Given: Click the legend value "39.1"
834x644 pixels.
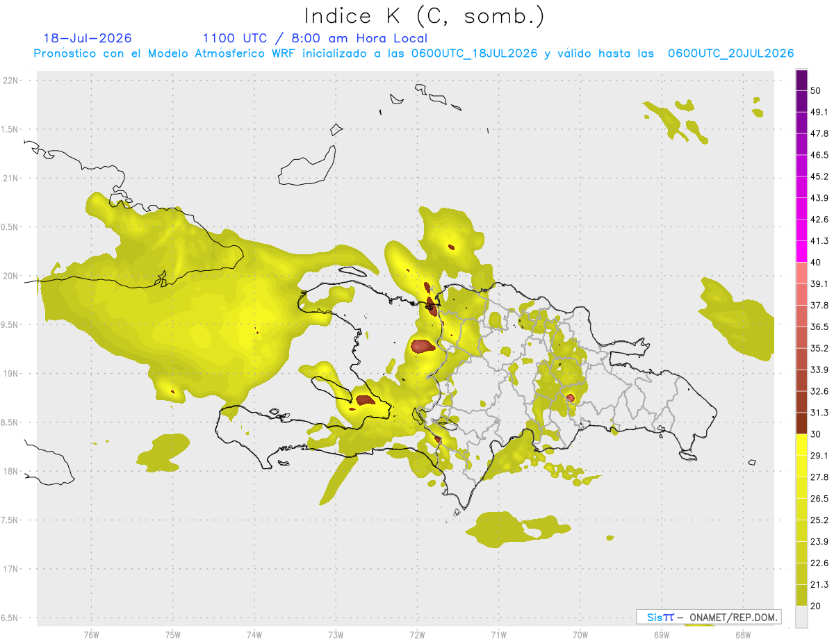Looking at the screenshot, I should pos(819,284).
